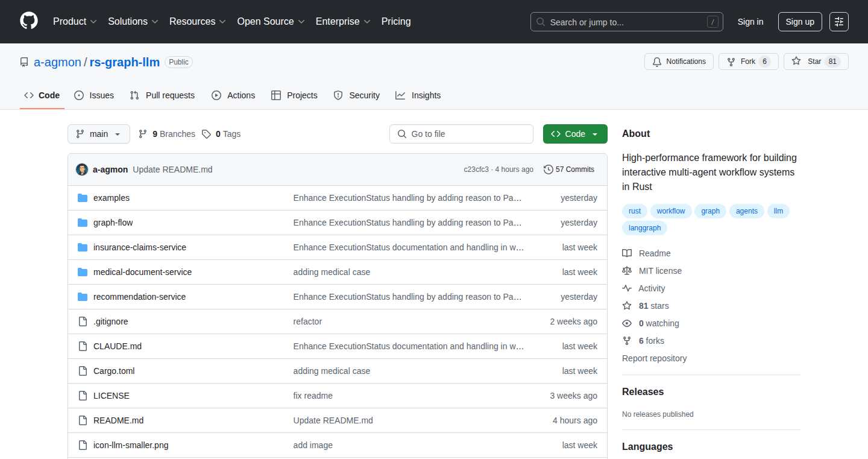Open the 'add image' commit message

pyautogui.click(x=313, y=445)
